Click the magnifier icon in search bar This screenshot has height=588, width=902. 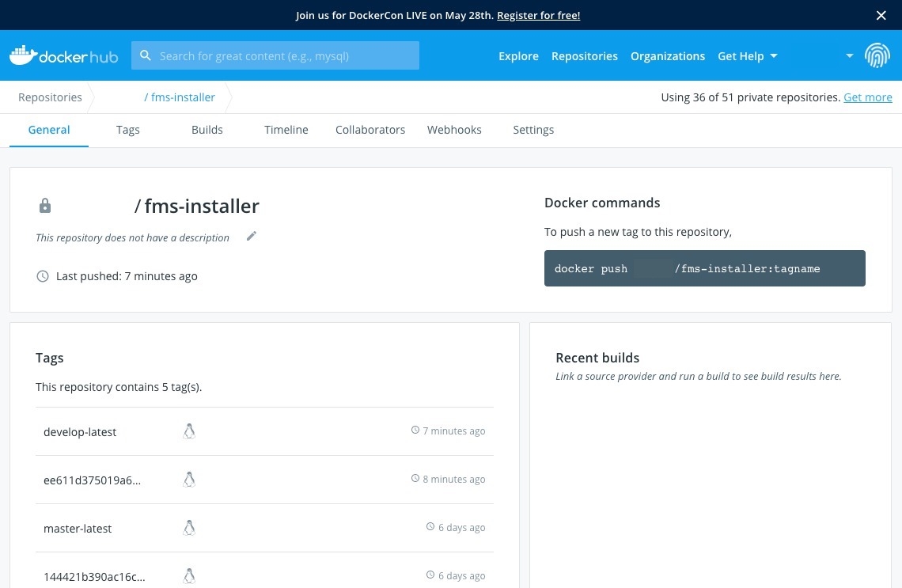[146, 55]
